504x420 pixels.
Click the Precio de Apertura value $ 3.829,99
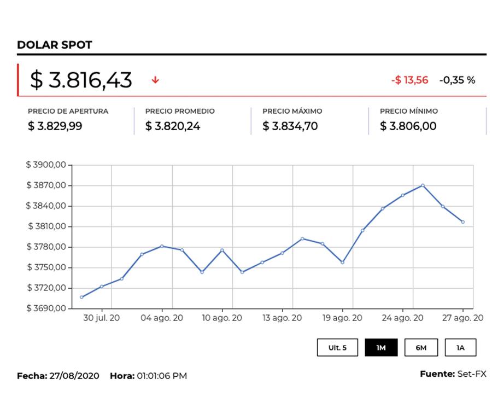pyautogui.click(x=55, y=126)
